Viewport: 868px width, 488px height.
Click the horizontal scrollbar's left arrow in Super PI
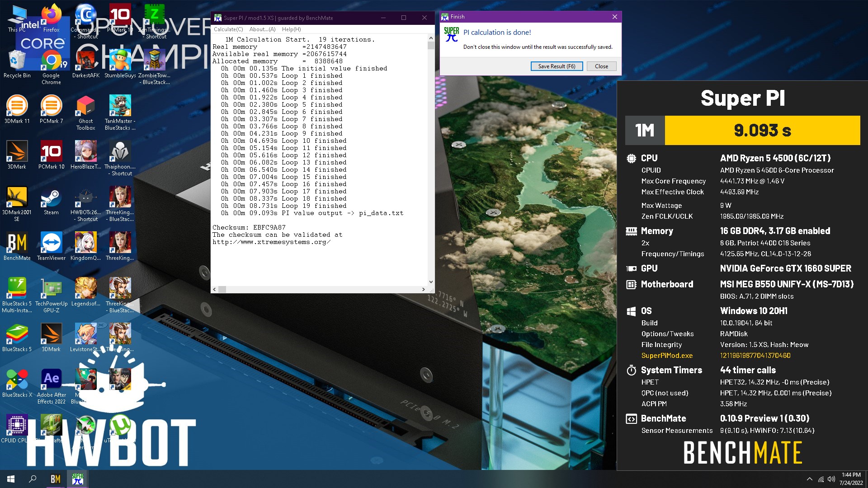point(215,289)
